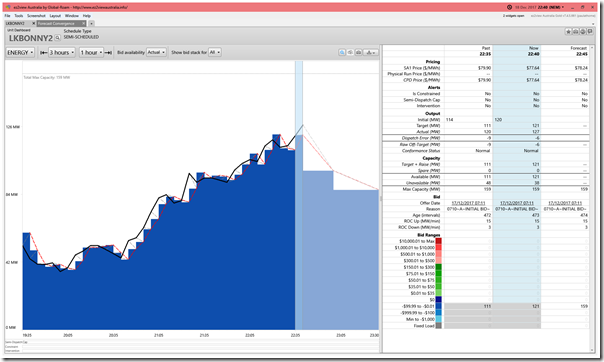
Task: Step back in time with left arrow
Action: point(44,52)
